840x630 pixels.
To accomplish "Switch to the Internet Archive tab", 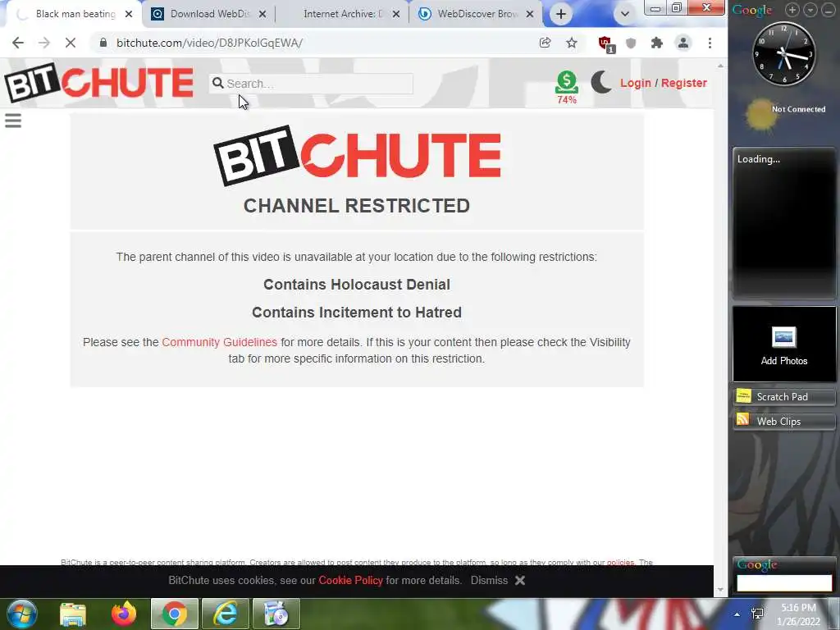I will click(343, 14).
